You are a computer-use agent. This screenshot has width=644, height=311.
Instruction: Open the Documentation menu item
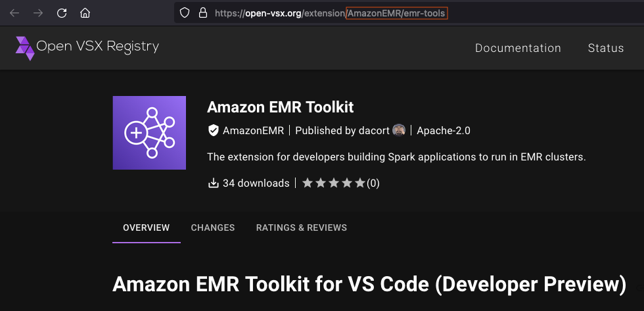click(518, 48)
